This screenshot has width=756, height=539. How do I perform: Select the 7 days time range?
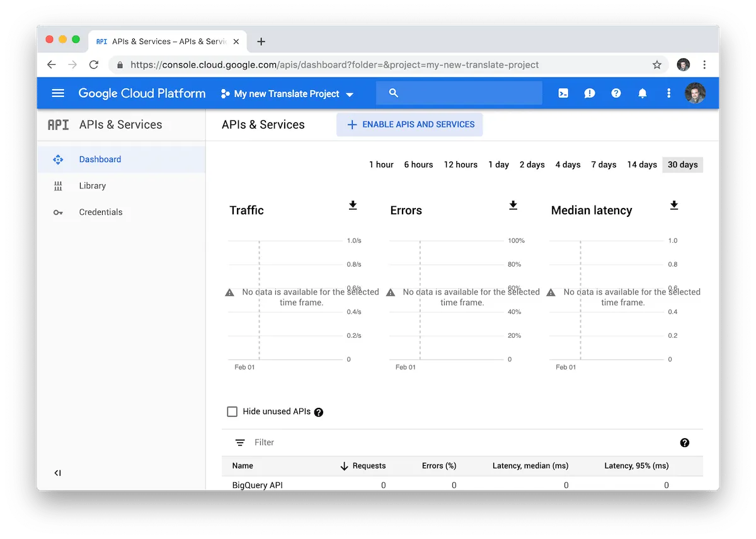pyautogui.click(x=604, y=165)
